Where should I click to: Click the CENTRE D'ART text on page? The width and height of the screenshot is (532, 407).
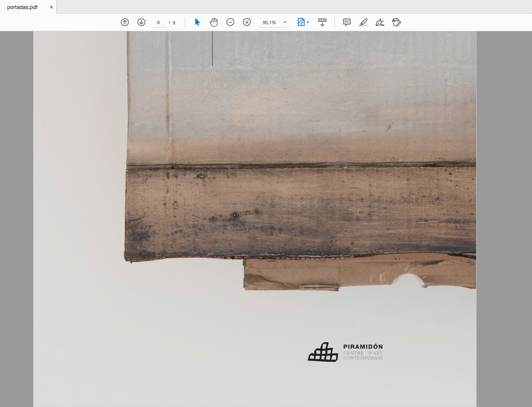(363, 353)
